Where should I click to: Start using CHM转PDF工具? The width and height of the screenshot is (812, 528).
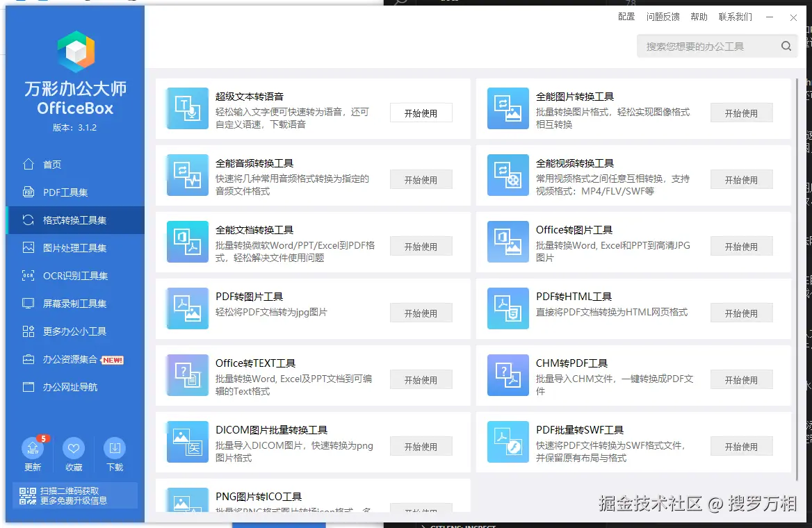(x=741, y=380)
